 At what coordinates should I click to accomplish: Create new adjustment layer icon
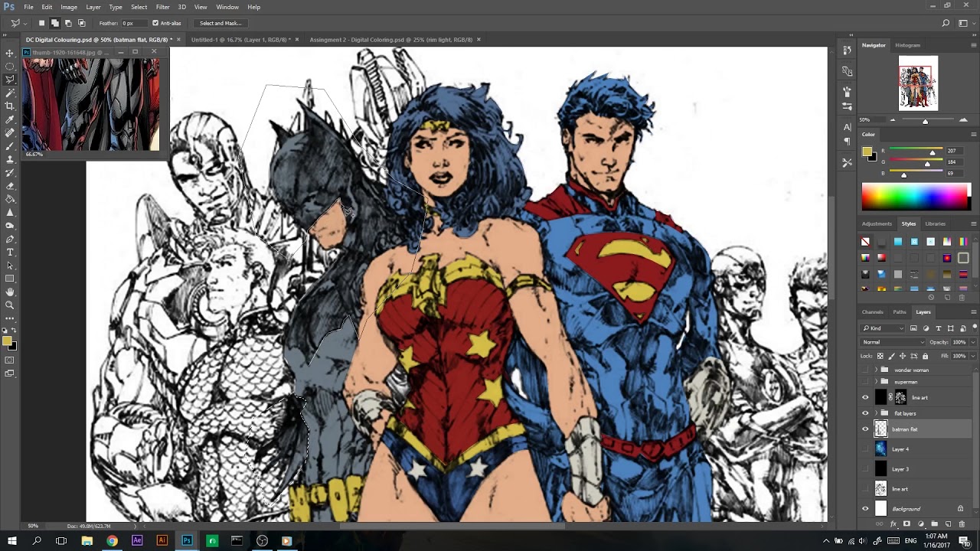pos(921,524)
